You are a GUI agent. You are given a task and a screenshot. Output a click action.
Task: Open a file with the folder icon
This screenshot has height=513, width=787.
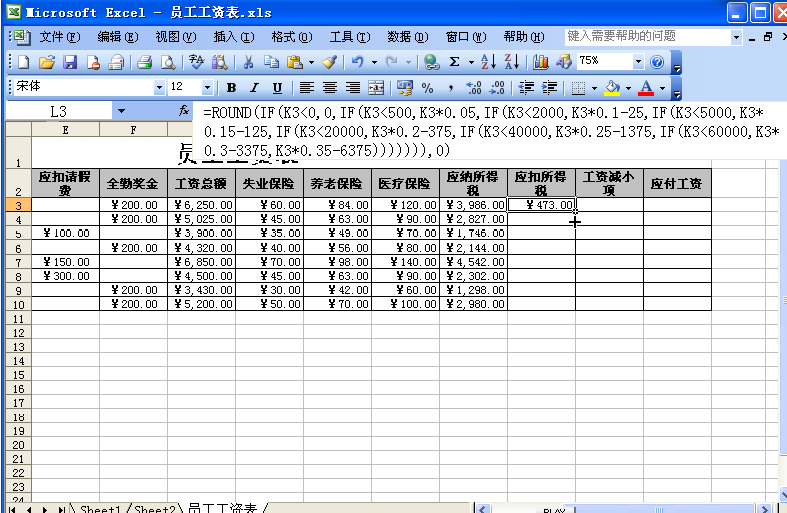47,62
